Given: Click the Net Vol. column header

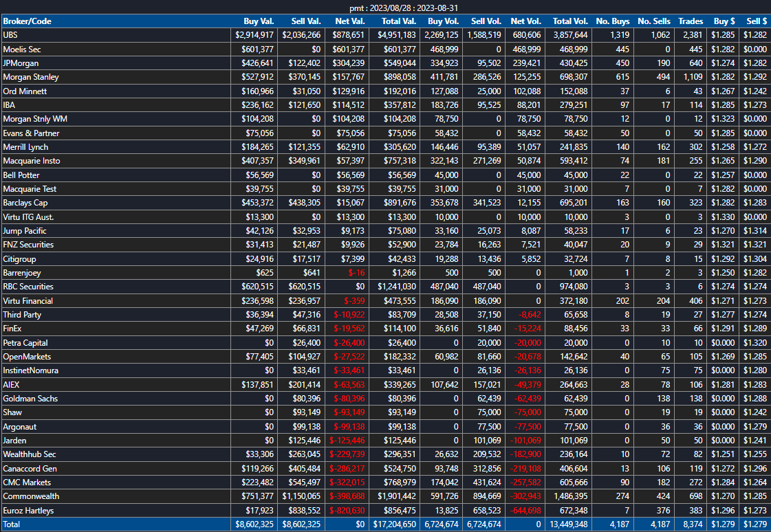Looking at the screenshot, I should coord(525,21).
